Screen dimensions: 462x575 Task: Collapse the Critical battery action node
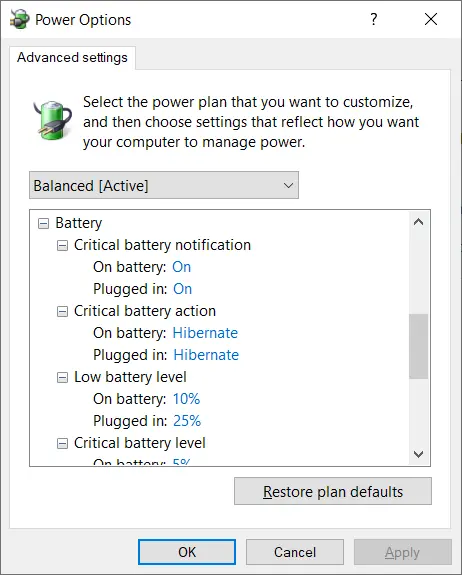tap(62, 311)
